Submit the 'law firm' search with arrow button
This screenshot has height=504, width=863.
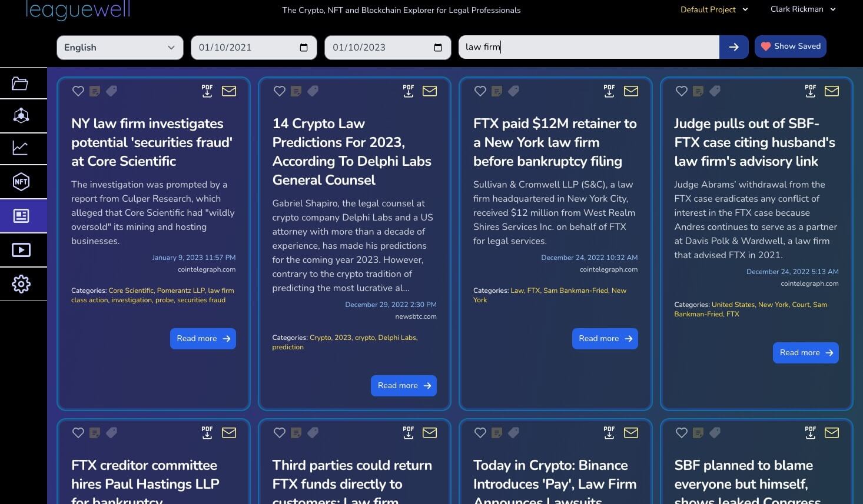point(734,47)
